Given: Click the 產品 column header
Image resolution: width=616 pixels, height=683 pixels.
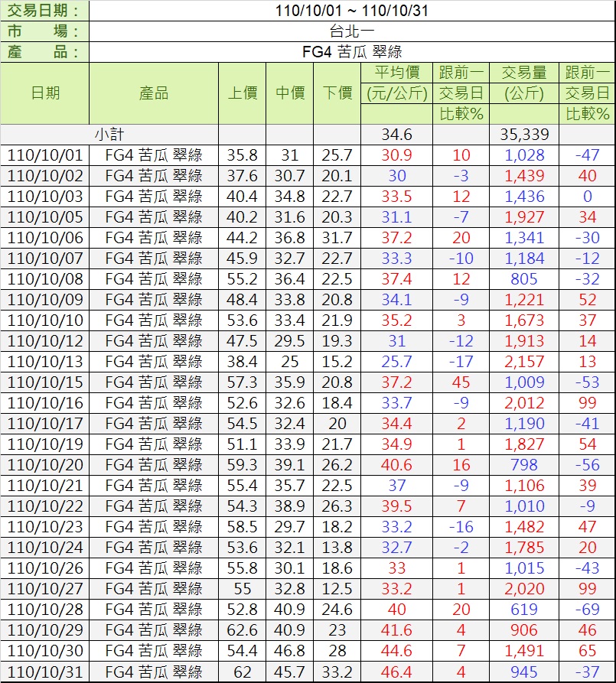Looking at the screenshot, I should tap(154, 93).
